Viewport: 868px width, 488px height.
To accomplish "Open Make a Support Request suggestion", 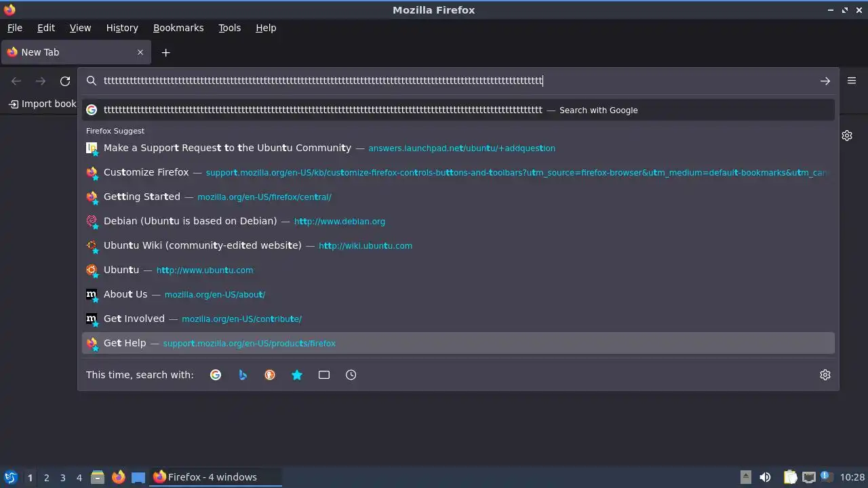I will [458, 148].
